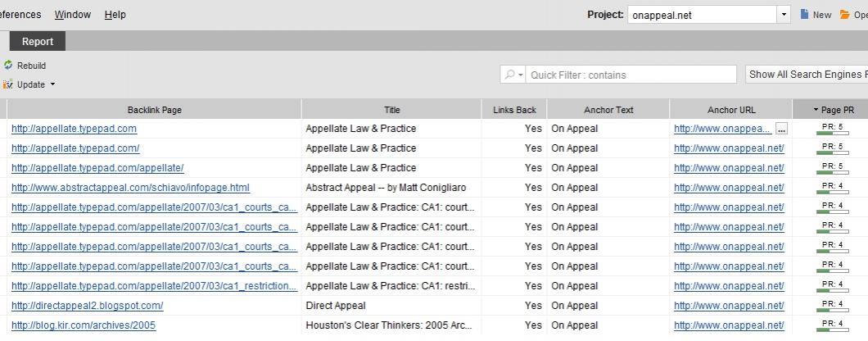Open the Window menu
This screenshot has width=868, height=341.
[x=73, y=15]
